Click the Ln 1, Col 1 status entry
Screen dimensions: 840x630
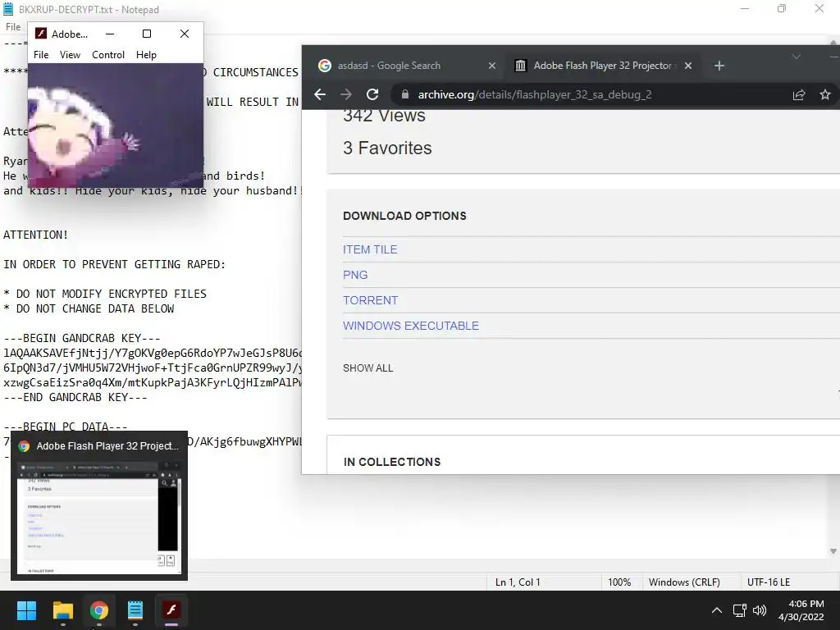pyautogui.click(x=518, y=582)
